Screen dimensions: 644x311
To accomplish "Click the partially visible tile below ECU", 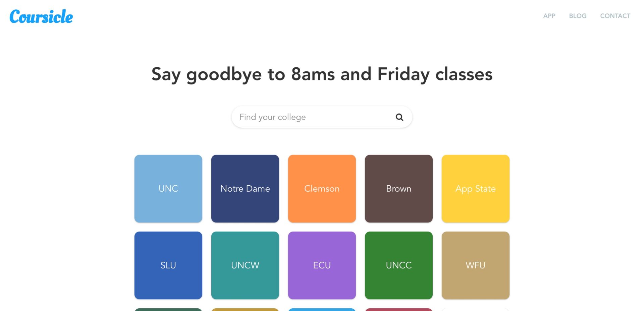I will (322, 309).
